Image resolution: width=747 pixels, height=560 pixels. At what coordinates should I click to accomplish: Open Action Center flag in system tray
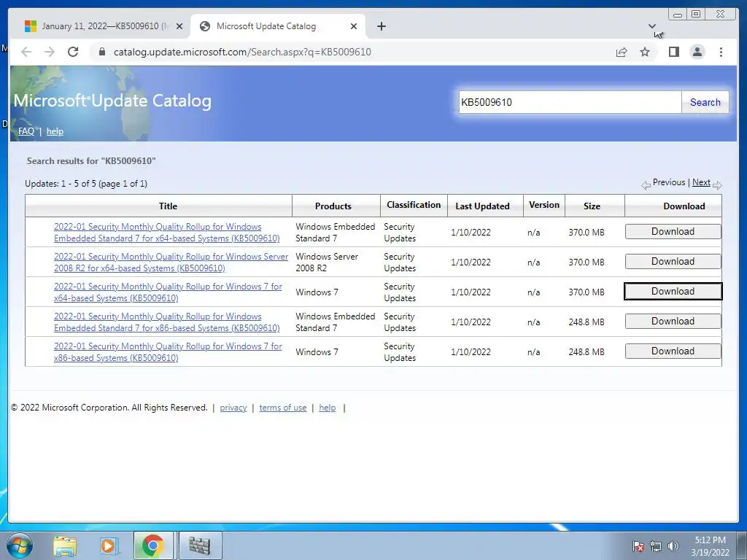pos(638,546)
